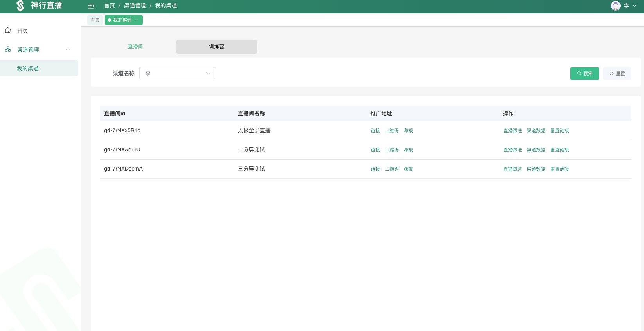
Task: Click 重置链接 for 二分屏测试
Action: pos(560,150)
